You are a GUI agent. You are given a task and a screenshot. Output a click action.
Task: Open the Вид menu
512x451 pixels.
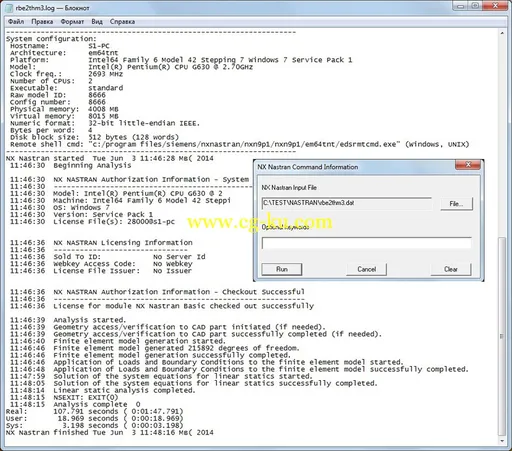(97, 22)
